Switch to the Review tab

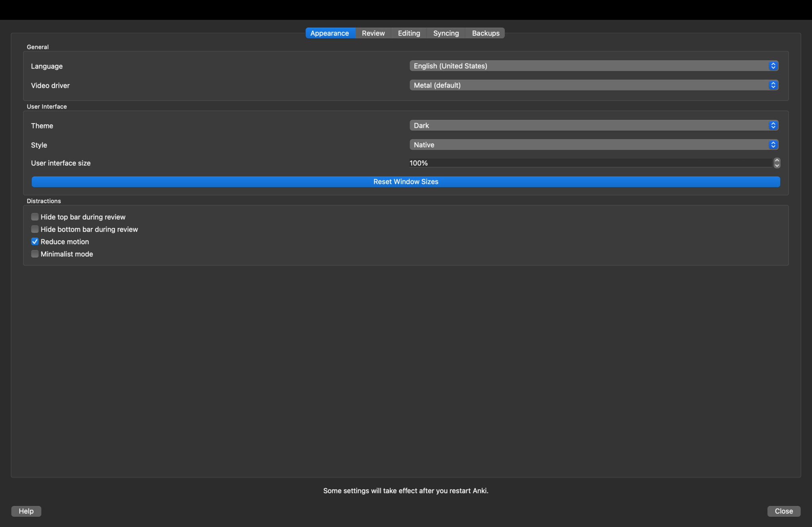pos(373,33)
